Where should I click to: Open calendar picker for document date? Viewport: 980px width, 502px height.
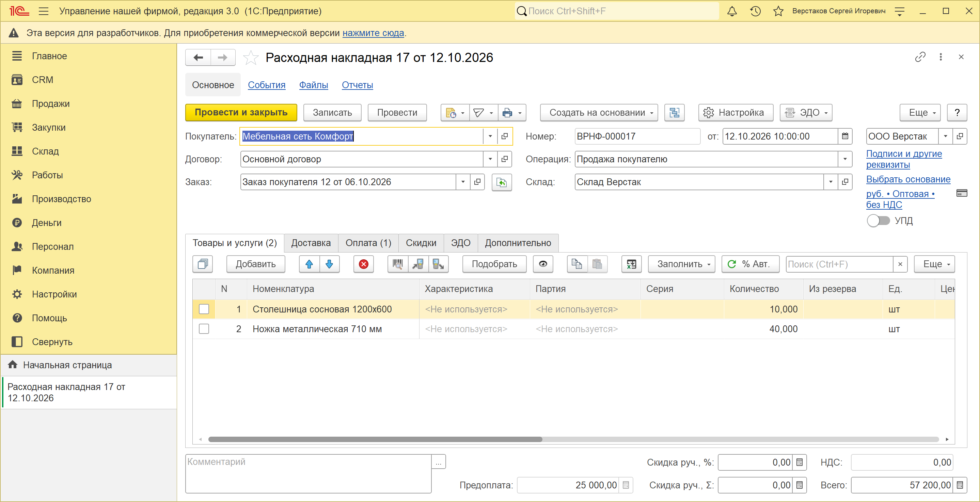pyautogui.click(x=845, y=136)
